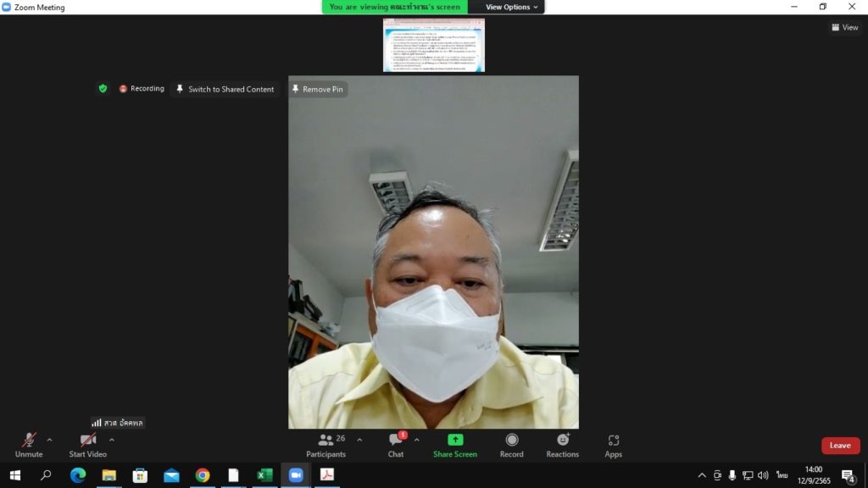
Task: Click the green Share Screen button
Action: click(x=455, y=446)
